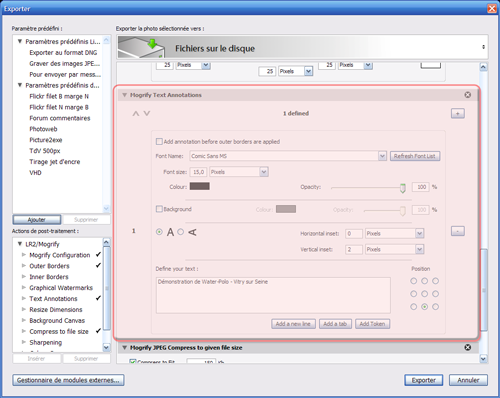Choose bottom-center position radio

tap(424, 307)
